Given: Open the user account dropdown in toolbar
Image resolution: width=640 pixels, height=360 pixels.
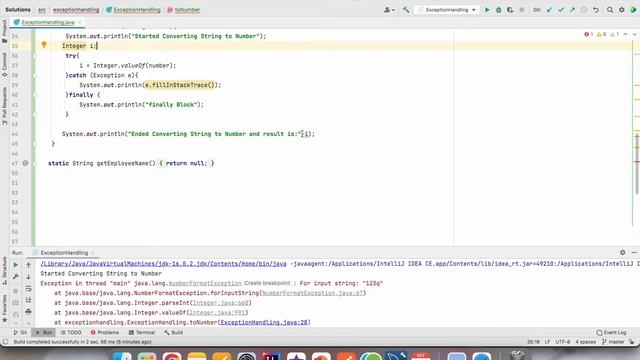Looking at the screenshot, I should click(389, 10).
